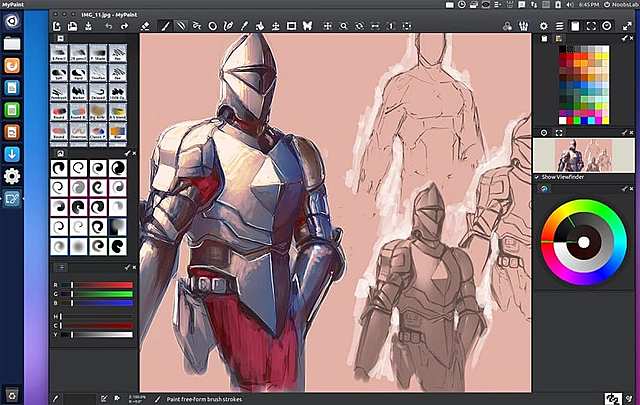Select the Inking pen tool
640x405 pixels.
(x=228, y=26)
